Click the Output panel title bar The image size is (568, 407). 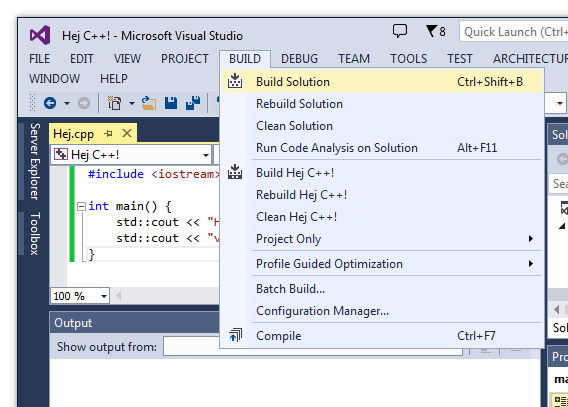point(134,322)
